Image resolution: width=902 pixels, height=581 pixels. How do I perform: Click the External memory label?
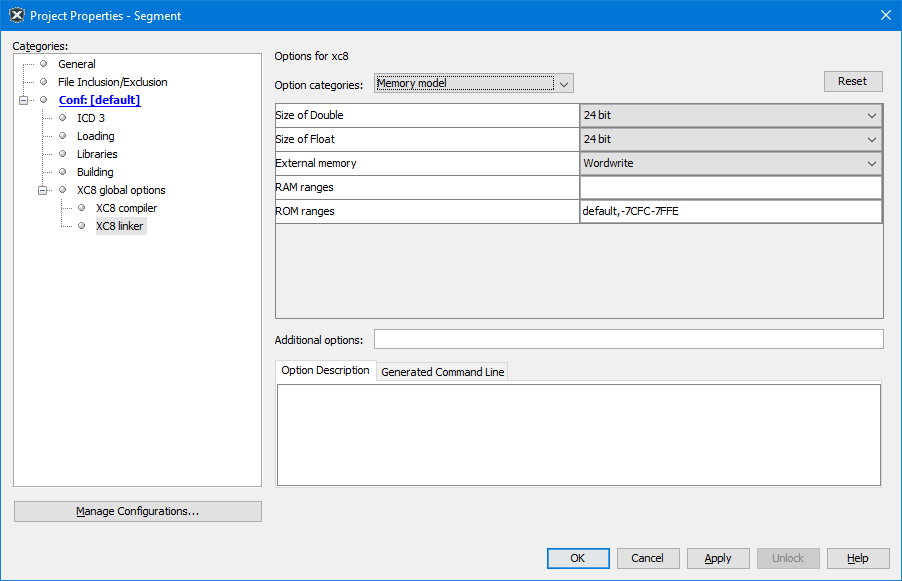click(x=316, y=163)
